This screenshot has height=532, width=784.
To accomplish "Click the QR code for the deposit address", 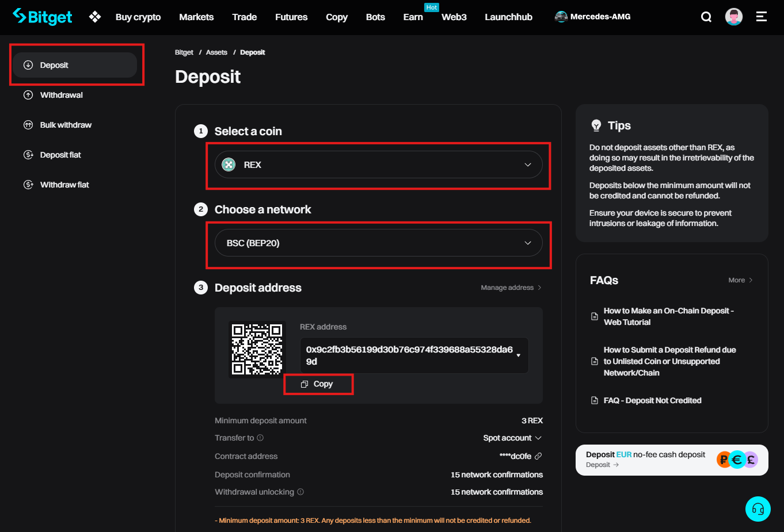I will click(257, 349).
